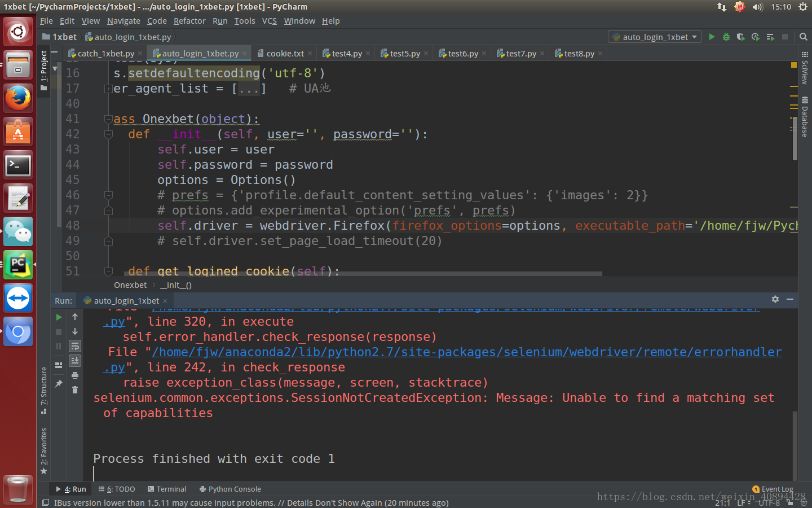Launch the profiler from the toolbar
Image resolution: width=812 pixels, height=508 pixels.
click(x=756, y=36)
